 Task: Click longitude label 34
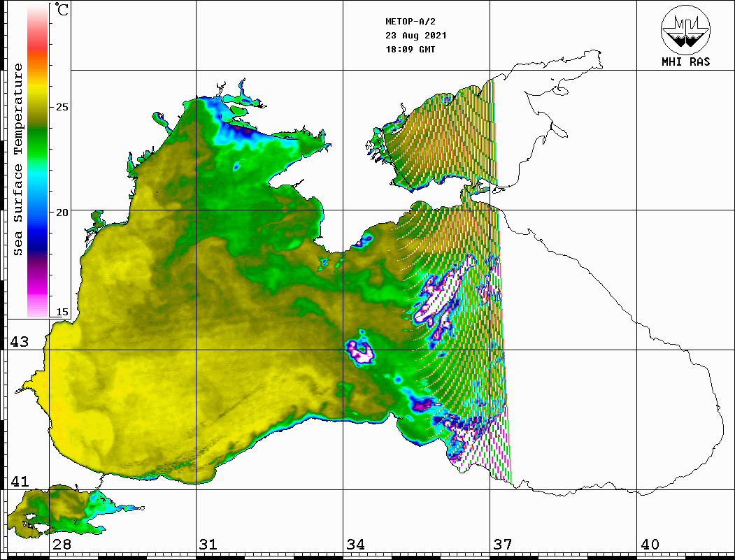[356, 544]
